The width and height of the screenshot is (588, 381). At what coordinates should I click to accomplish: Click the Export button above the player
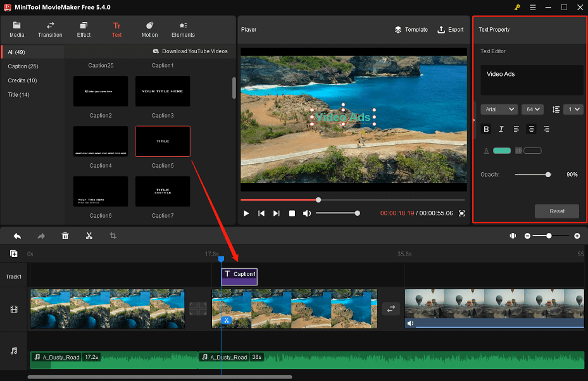pyautogui.click(x=451, y=29)
